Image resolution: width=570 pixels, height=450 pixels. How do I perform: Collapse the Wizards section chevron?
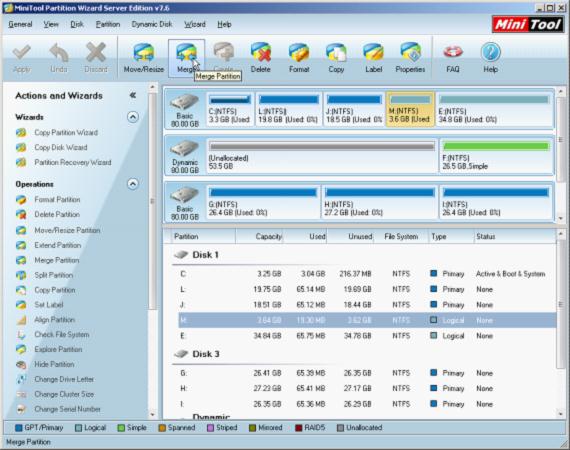pos(133,117)
